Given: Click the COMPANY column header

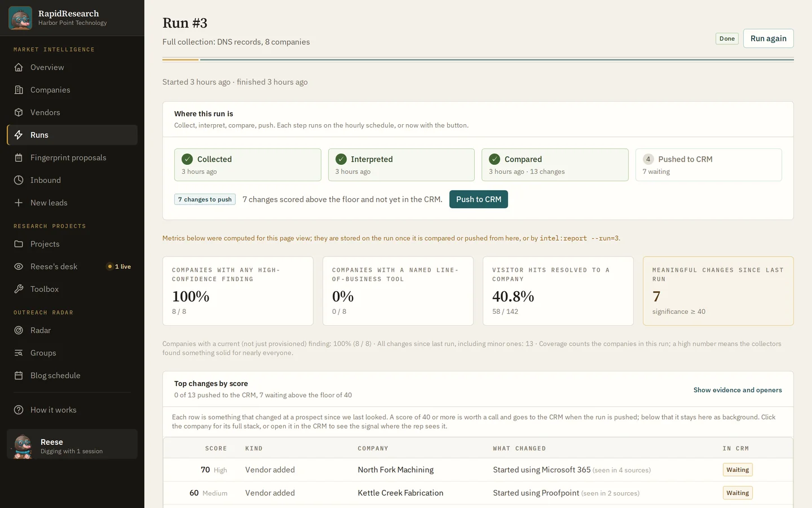Looking at the screenshot, I should click(x=373, y=448).
